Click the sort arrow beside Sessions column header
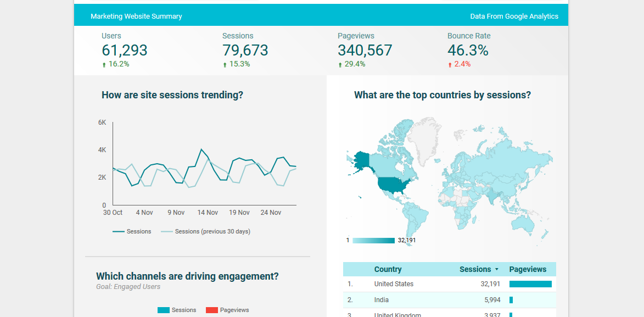This screenshot has height=317, width=644. coord(497,270)
